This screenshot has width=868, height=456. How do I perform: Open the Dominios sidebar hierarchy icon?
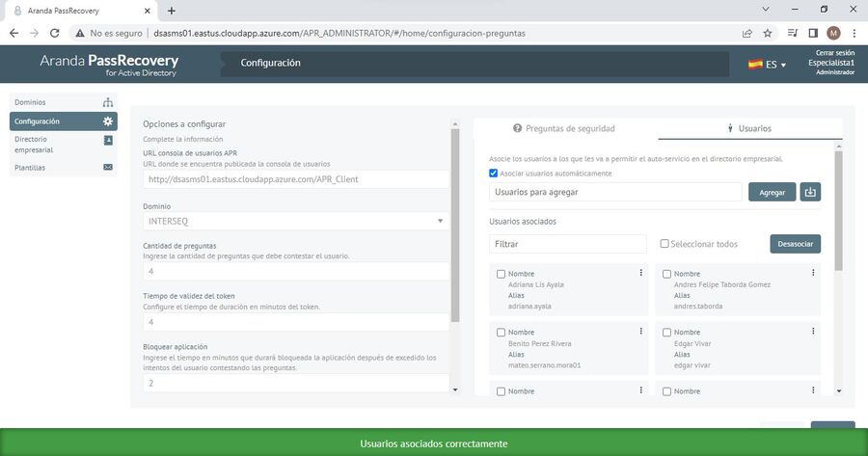tap(108, 102)
